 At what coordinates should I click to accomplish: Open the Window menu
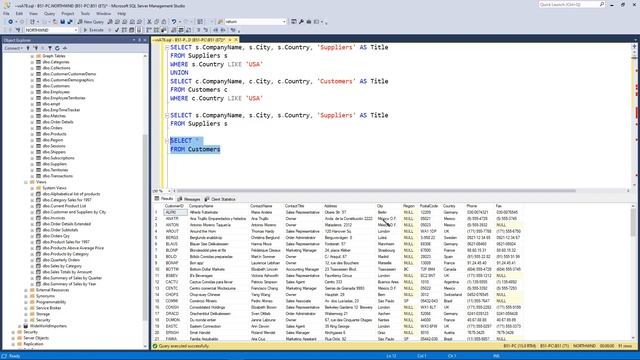tap(103, 13)
